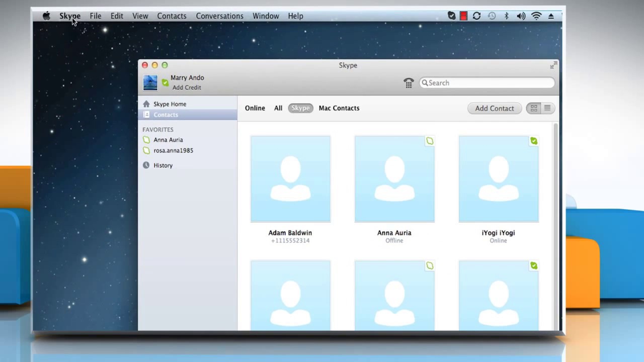
Task: Open the Skype application menu
Action: [70, 16]
